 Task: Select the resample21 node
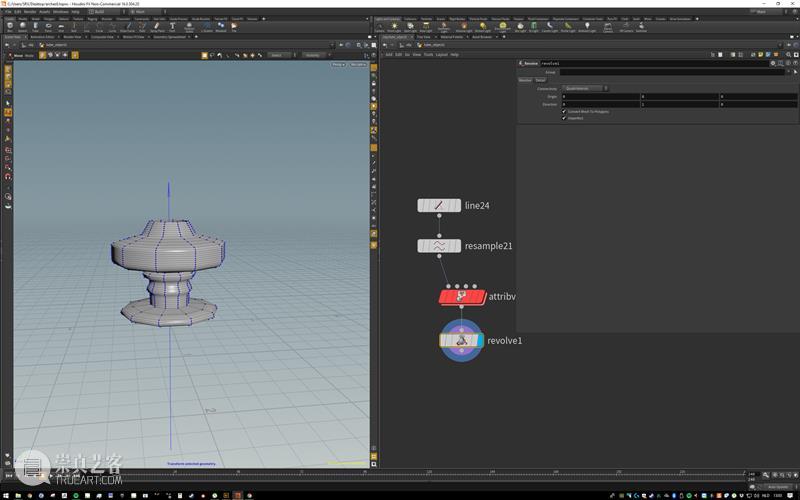click(x=439, y=246)
